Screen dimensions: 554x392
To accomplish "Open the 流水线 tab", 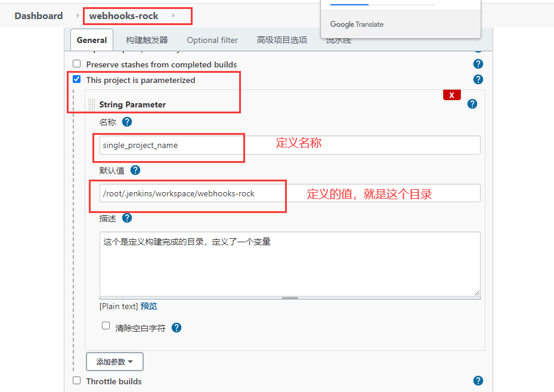I will 338,40.
